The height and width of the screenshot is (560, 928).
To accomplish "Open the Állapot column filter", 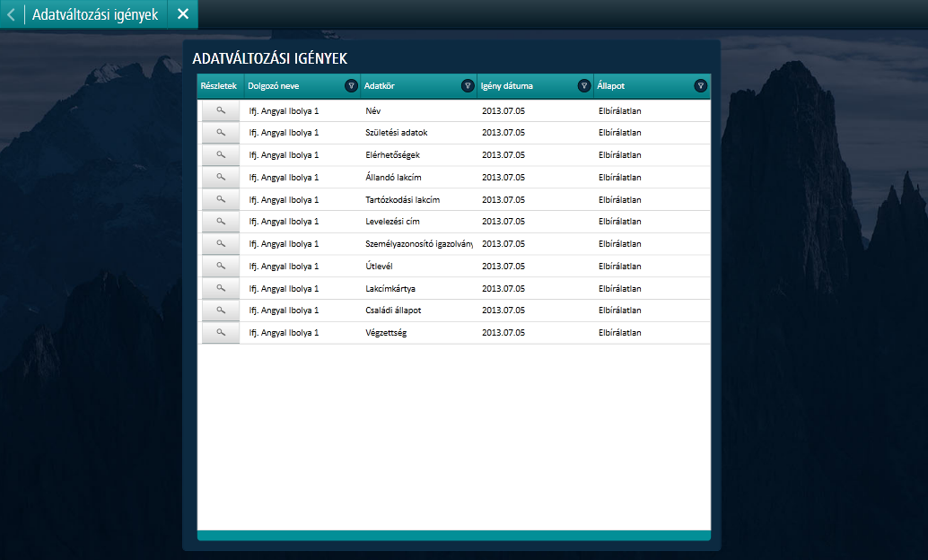I will coord(701,86).
